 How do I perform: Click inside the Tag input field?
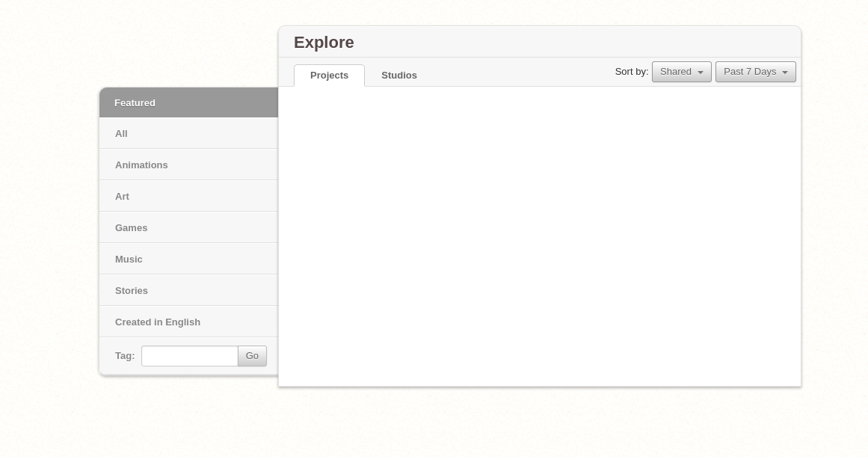coord(189,355)
